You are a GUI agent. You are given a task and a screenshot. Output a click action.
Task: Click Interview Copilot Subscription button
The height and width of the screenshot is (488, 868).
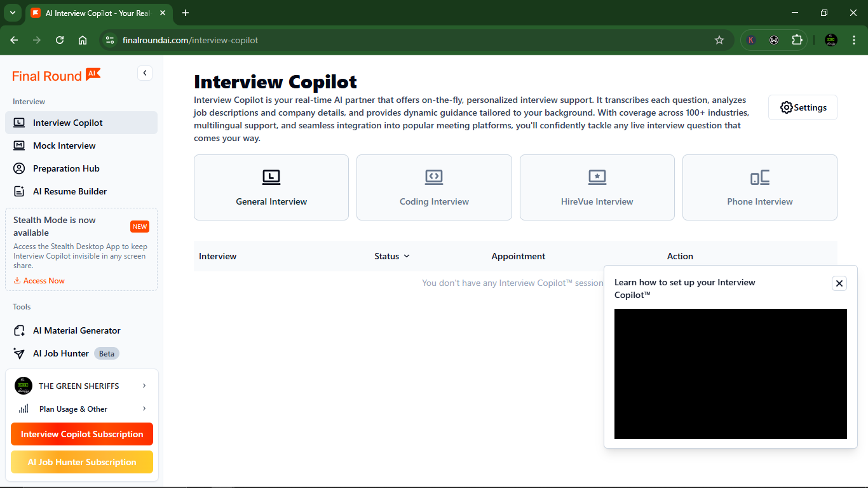point(82,434)
